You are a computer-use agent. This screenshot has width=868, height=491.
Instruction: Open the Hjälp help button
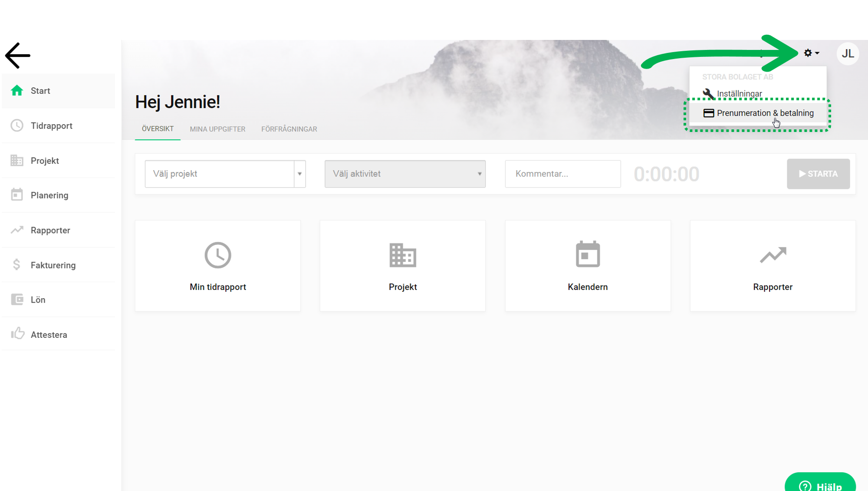point(820,482)
